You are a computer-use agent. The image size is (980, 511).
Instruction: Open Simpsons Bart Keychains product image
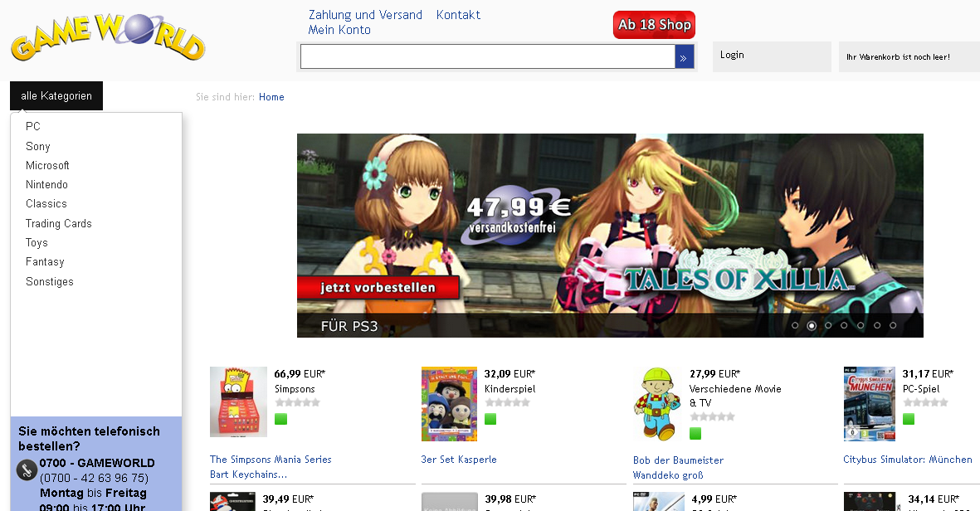coord(238,401)
